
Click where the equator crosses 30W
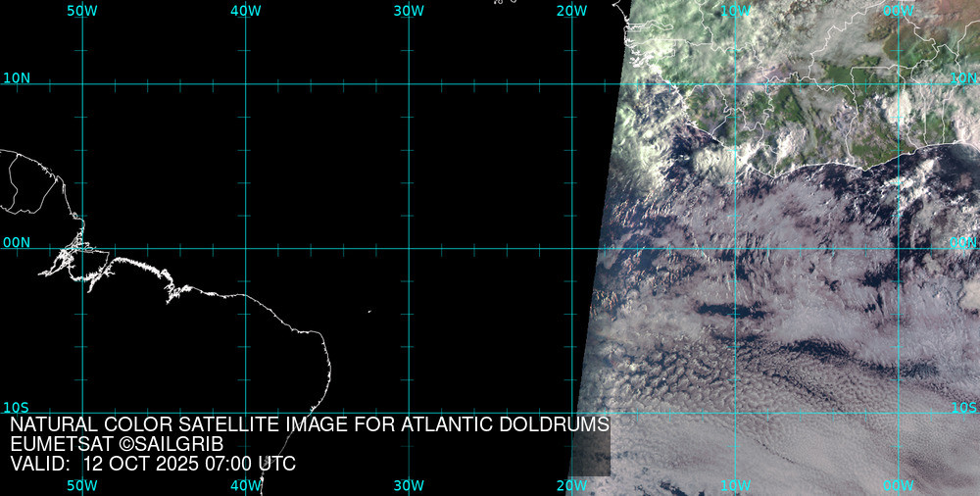pyautogui.click(x=409, y=248)
